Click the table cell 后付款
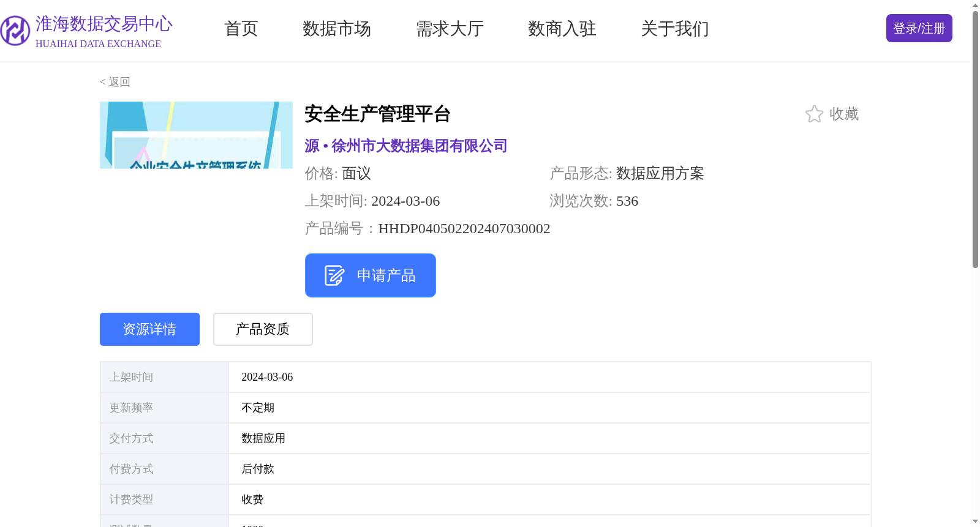This screenshot has height=527, width=980. (x=258, y=469)
